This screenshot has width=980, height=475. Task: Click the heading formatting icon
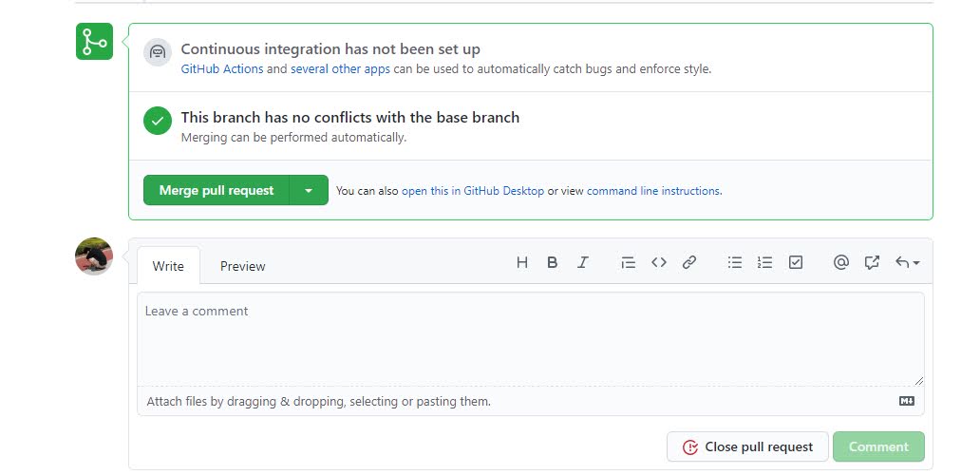521,263
